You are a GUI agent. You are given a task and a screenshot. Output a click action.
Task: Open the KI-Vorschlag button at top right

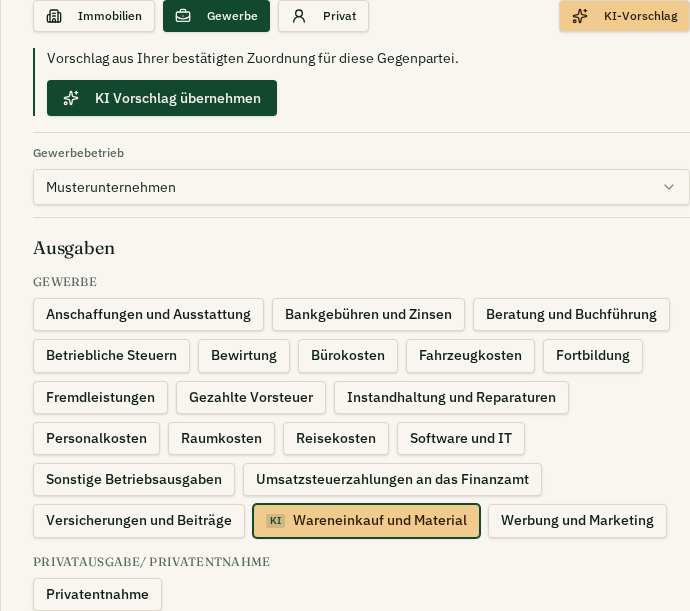(624, 16)
